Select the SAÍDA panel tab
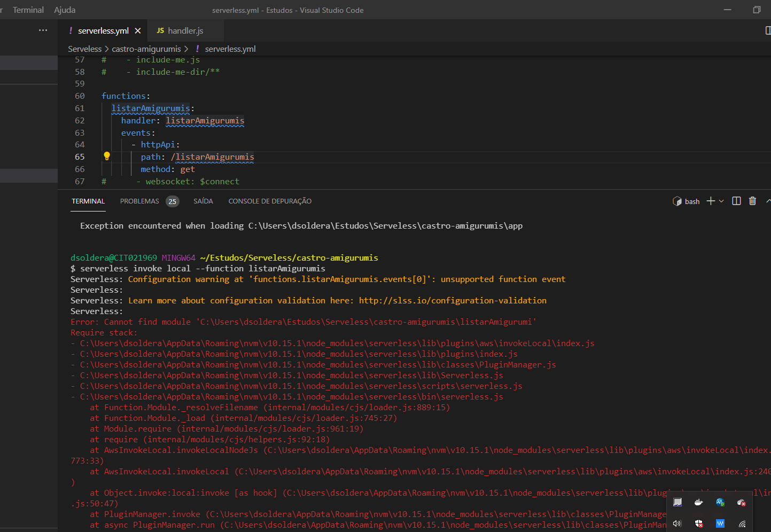This screenshot has height=532, width=771. click(203, 201)
